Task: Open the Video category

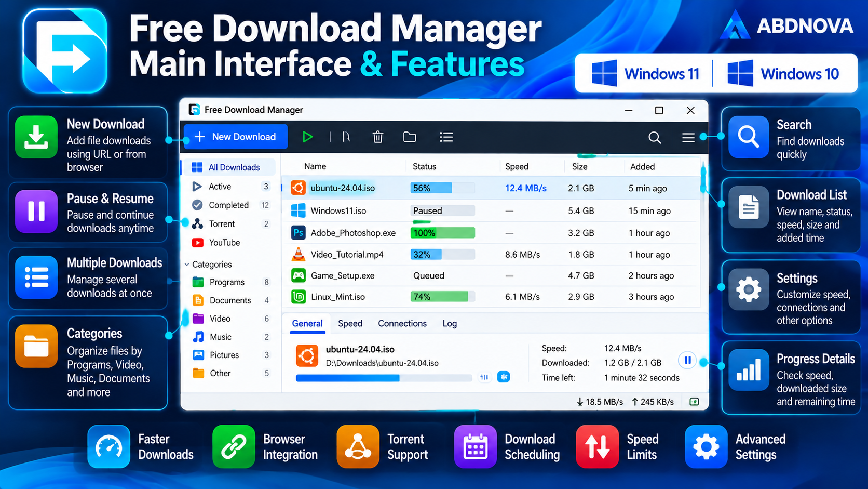Action: click(x=229, y=319)
